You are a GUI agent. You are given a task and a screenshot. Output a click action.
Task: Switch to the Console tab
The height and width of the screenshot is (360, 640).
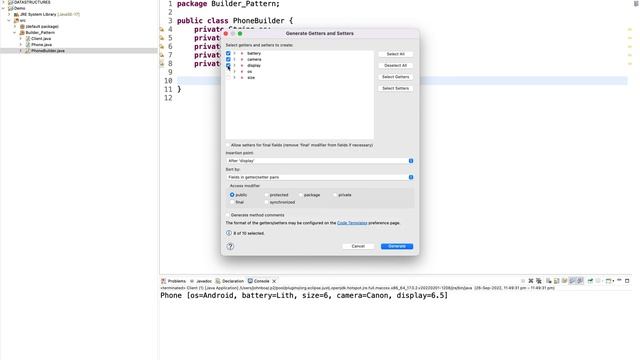click(x=259, y=281)
